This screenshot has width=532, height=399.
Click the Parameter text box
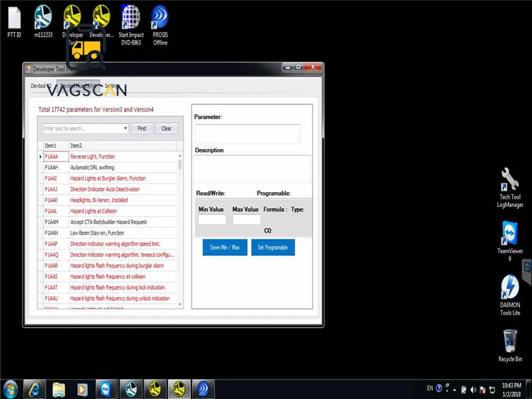[247, 134]
